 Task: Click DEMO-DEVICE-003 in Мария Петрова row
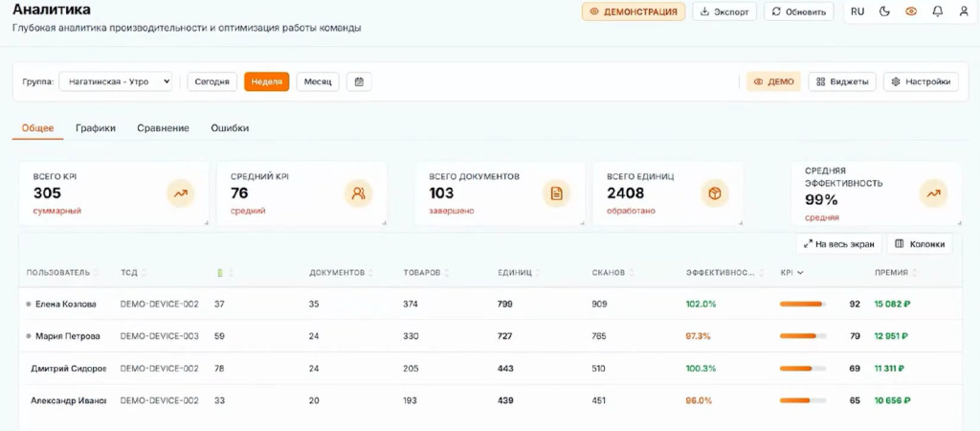(160, 336)
